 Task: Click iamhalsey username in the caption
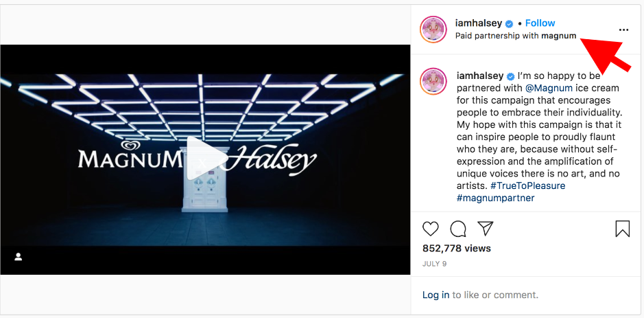tap(480, 76)
